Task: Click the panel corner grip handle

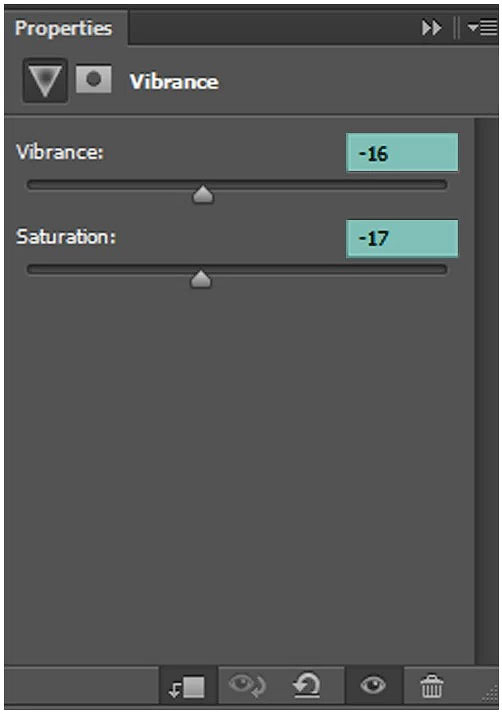Action: pyautogui.click(x=490, y=694)
